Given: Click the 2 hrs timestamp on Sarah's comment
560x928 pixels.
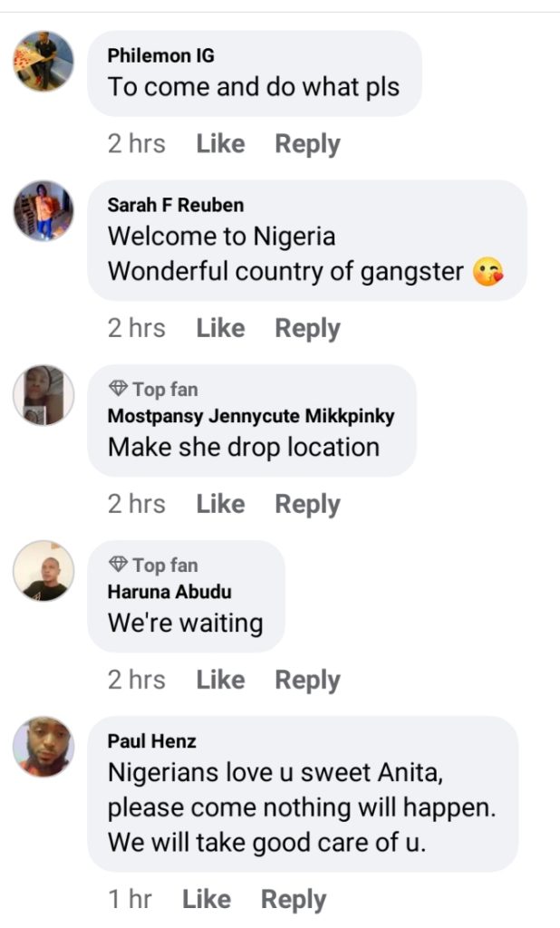Looking at the screenshot, I should point(137,327).
